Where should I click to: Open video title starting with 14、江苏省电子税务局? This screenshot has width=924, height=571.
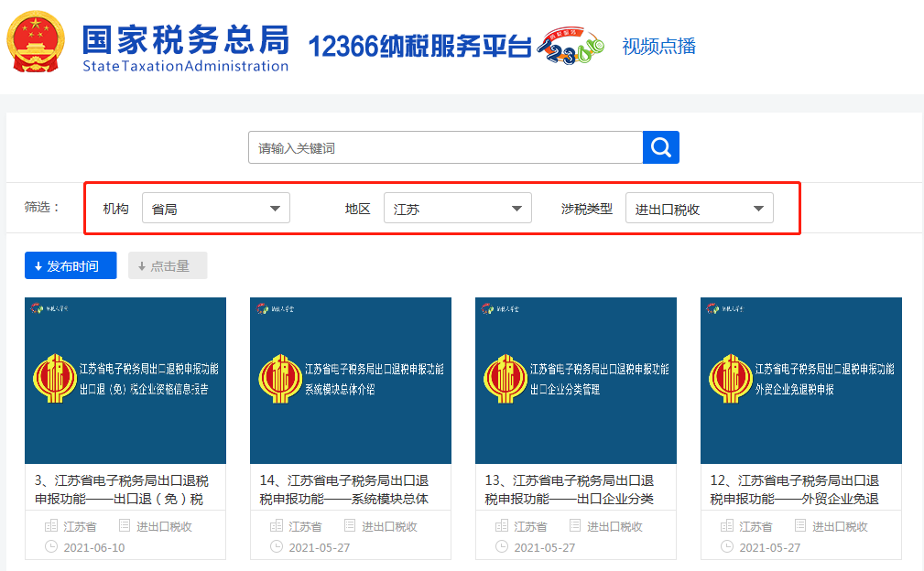pos(344,490)
